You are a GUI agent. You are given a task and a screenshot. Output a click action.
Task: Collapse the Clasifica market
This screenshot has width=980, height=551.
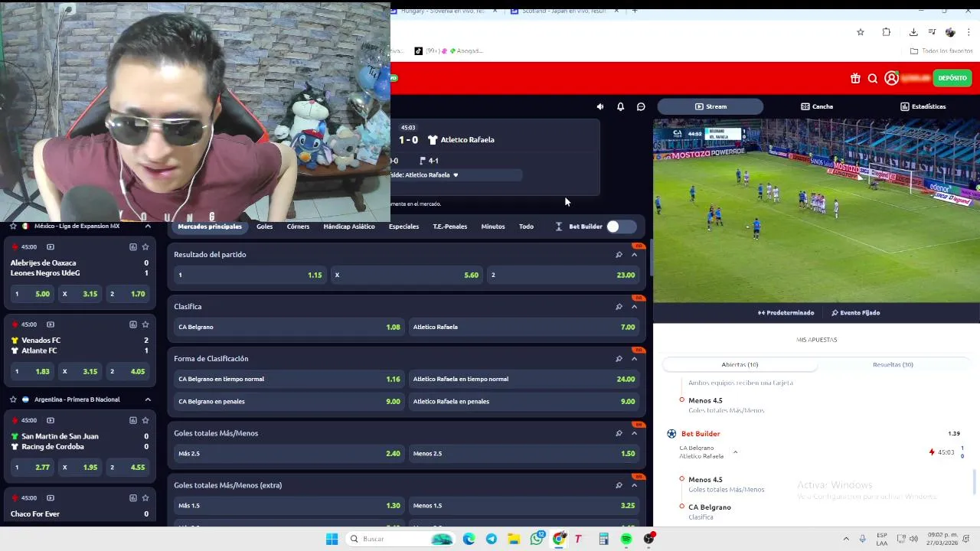634,307
